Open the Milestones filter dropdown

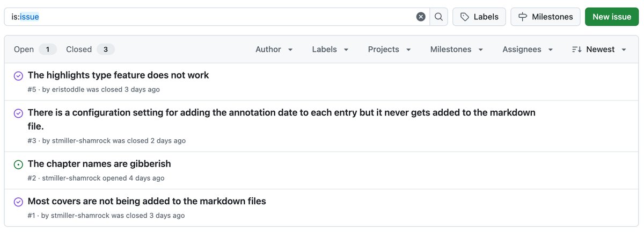coord(456,49)
